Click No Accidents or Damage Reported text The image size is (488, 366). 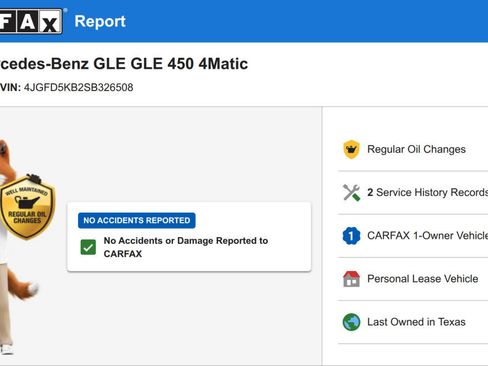click(186, 247)
